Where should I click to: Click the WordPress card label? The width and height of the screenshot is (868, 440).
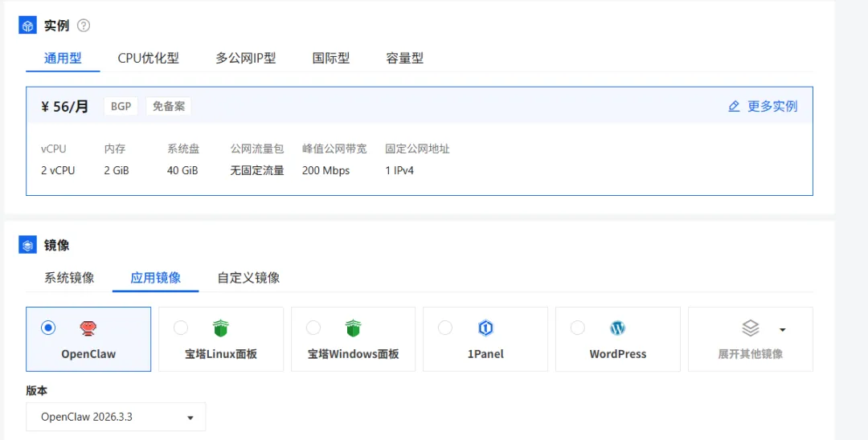[618, 354]
